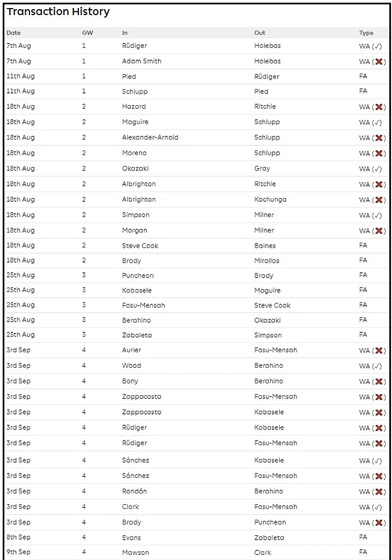The image size is (392, 560).
Task: Open the Fosu-Mensah player link in the In column
Action: [143, 305]
